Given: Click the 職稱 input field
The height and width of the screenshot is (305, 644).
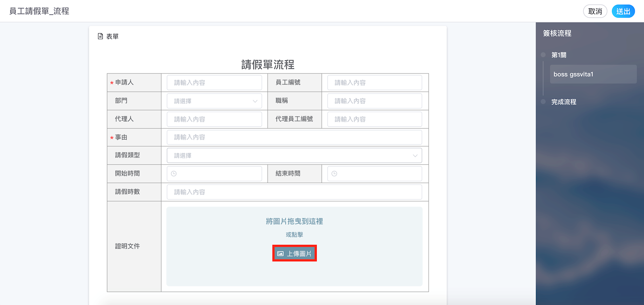Looking at the screenshot, I should [374, 101].
